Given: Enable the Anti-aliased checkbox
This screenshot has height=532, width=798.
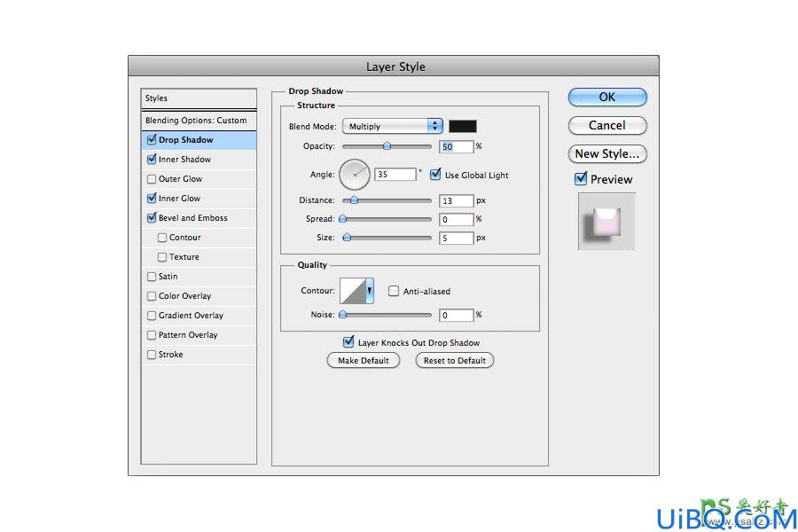Looking at the screenshot, I should [394, 291].
